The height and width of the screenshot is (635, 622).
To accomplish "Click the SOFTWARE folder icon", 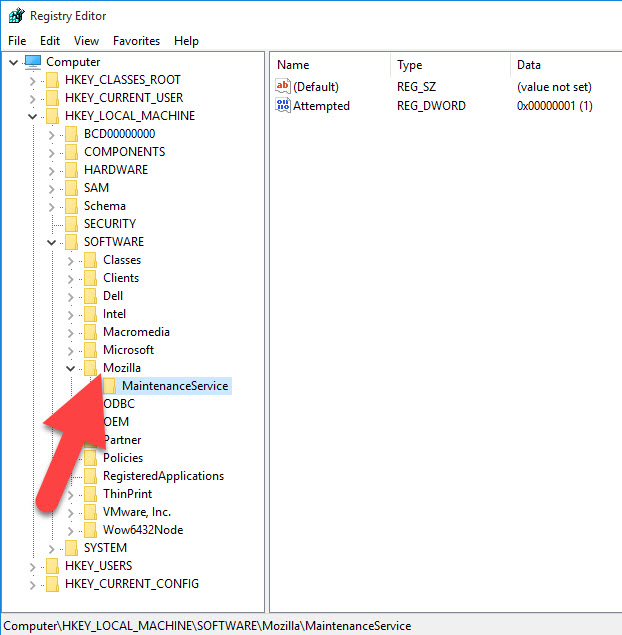I will pos(71,242).
